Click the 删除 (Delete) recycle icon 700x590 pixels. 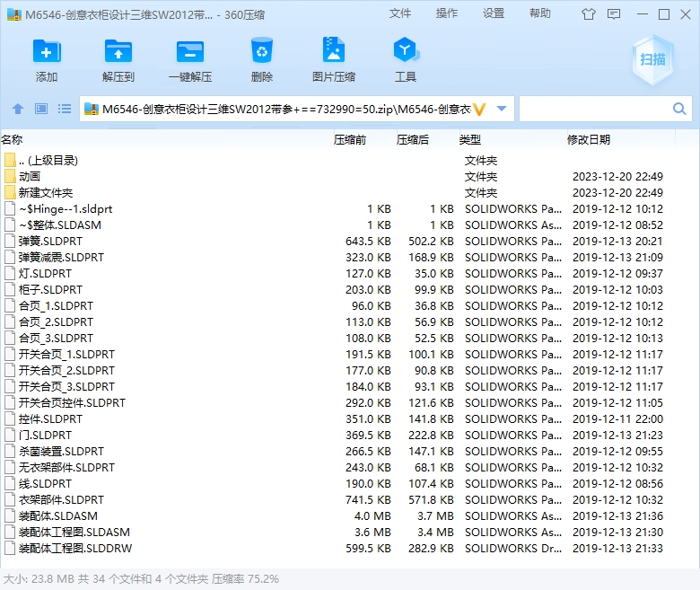(262, 50)
